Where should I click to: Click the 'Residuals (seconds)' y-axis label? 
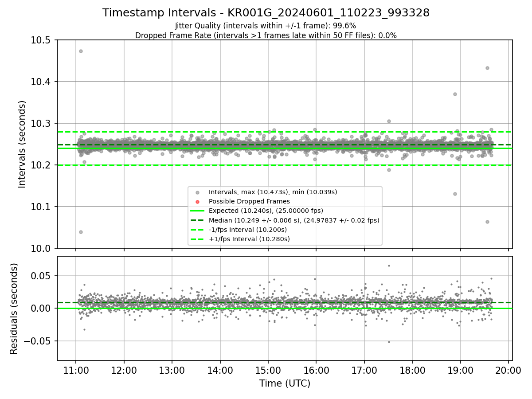[x=14, y=309]
